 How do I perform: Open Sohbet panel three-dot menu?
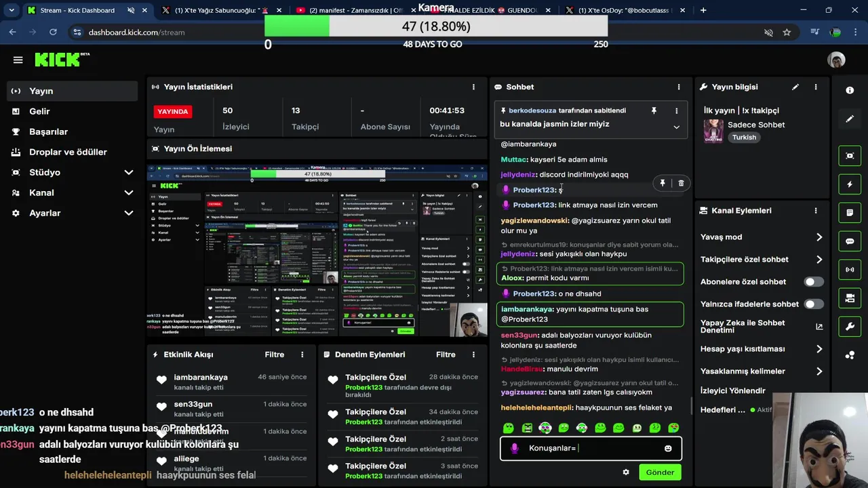pyautogui.click(x=679, y=87)
